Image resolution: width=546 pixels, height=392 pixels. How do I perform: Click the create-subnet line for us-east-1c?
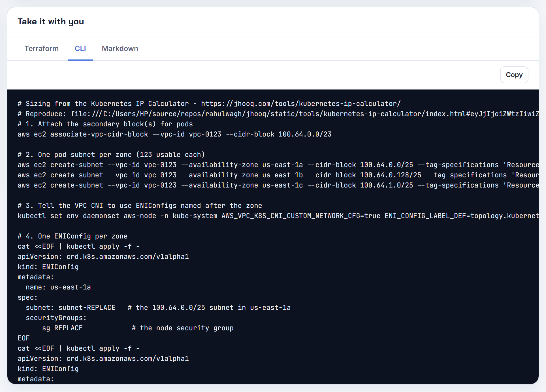(278, 185)
